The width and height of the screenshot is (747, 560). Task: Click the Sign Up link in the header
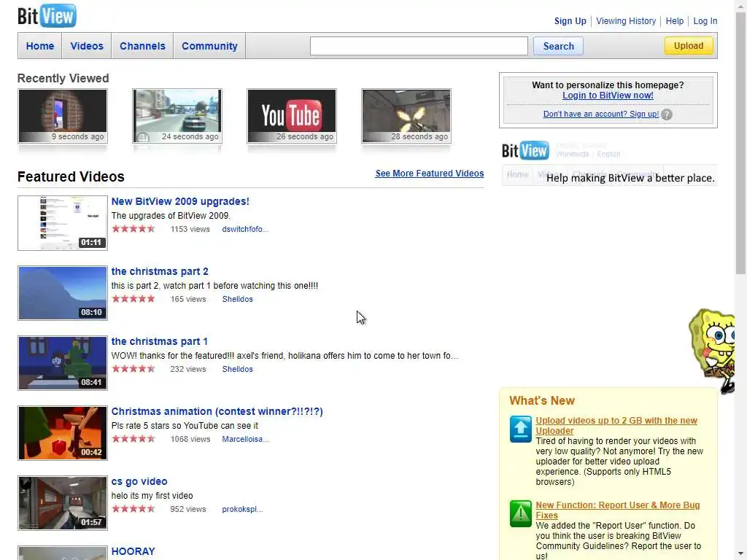click(570, 21)
